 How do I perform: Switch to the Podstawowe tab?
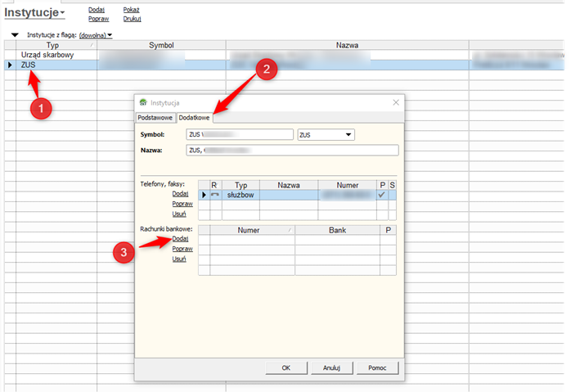(155, 118)
